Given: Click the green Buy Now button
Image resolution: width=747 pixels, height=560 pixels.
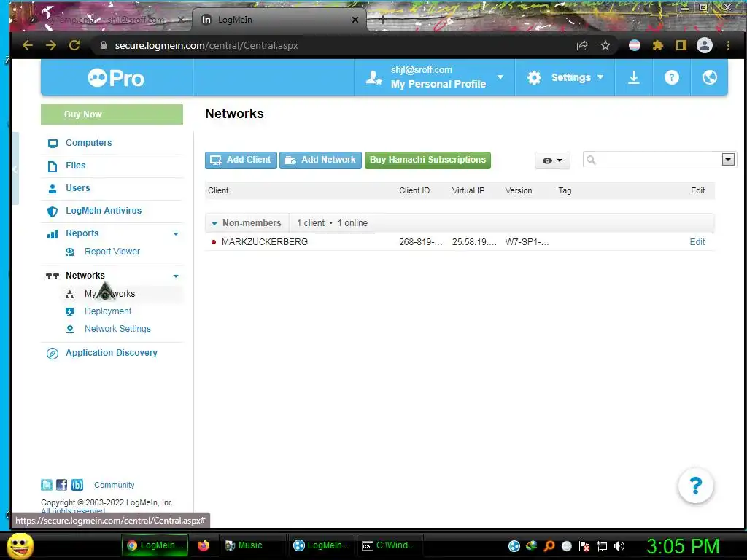Looking at the screenshot, I should pyautogui.click(x=112, y=114).
